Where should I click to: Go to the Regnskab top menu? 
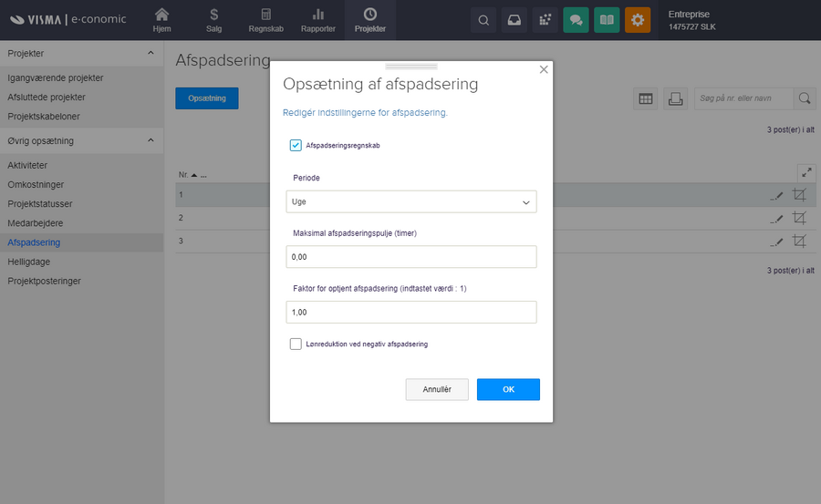click(265, 20)
